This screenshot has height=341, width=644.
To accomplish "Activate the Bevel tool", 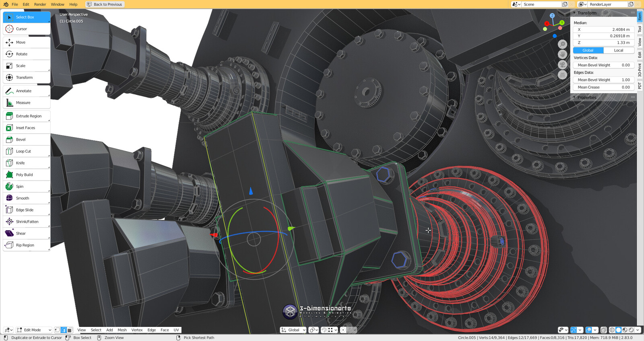I will [x=27, y=140].
